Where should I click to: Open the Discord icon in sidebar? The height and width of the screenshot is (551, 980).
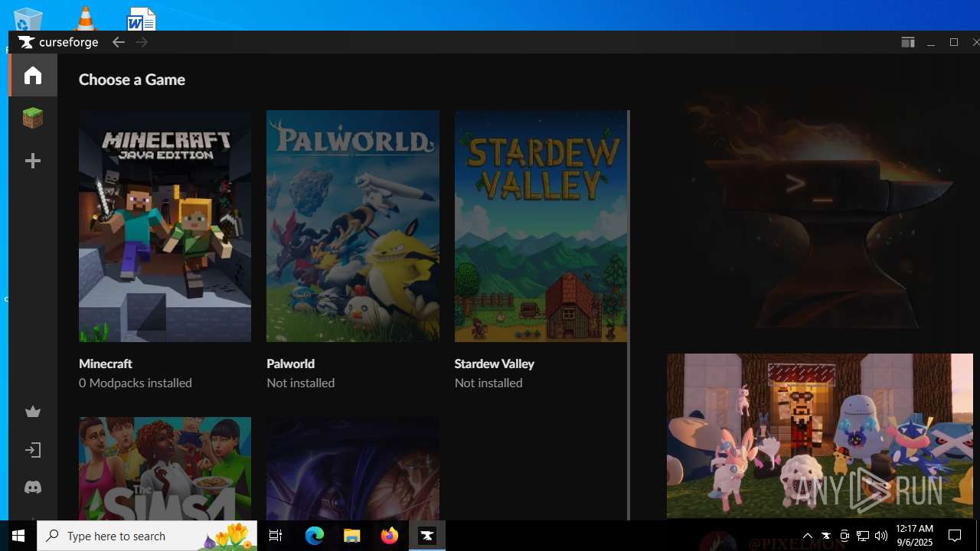click(33, 487)
